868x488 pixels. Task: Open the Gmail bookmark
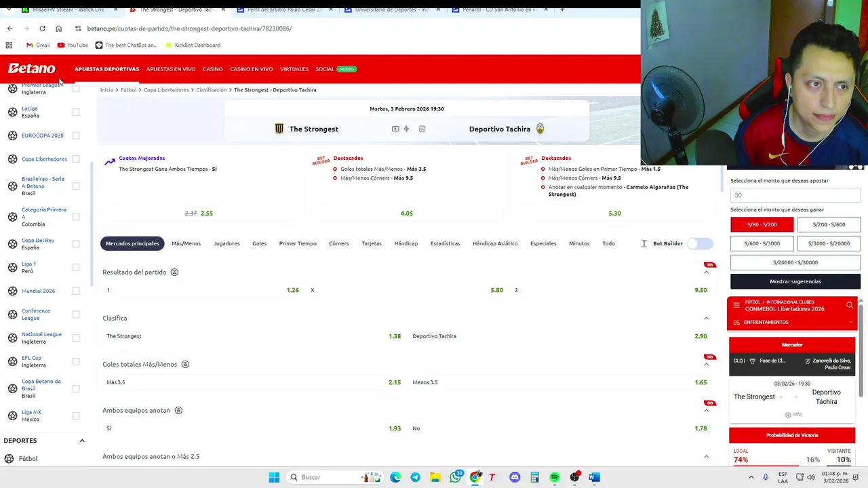38,45
